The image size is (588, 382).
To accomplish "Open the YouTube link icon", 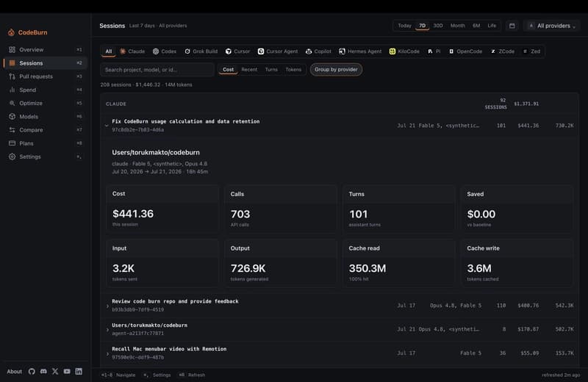I will (67, 372).
